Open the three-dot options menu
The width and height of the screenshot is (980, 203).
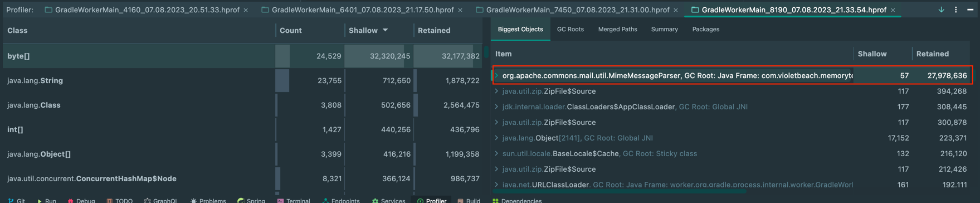[956, 10]
